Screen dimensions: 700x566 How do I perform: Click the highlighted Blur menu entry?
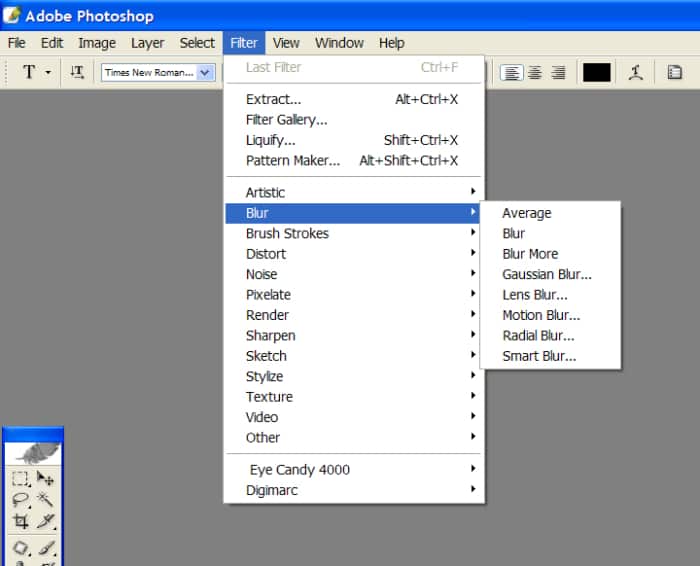click(x=352, y=213)
